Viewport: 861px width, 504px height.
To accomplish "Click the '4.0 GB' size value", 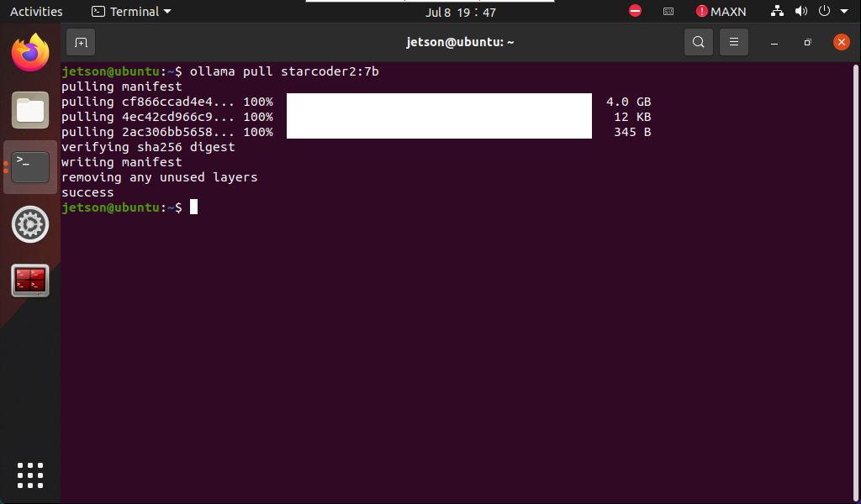I will [629, 102].
